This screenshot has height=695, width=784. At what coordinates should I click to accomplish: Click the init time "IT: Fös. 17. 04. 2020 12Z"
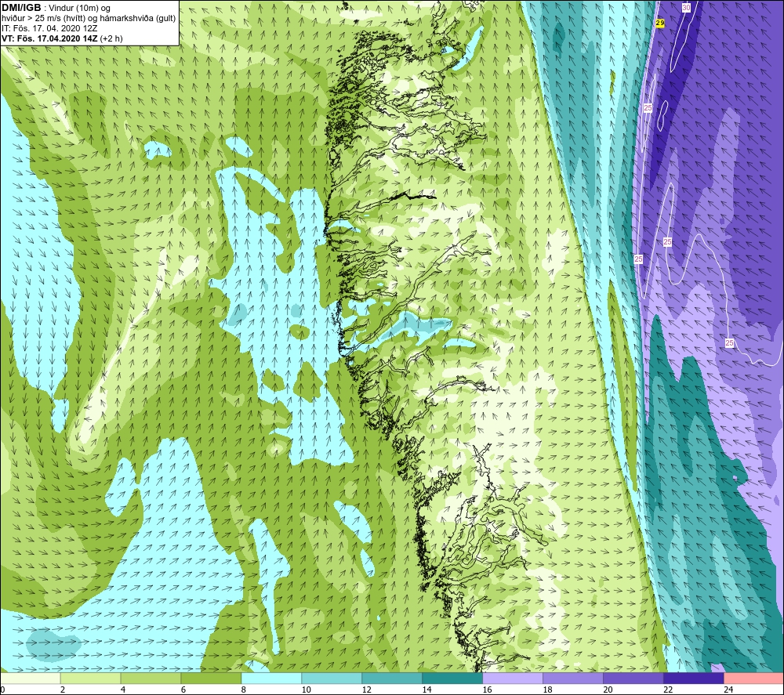click(x=49, y=28)
